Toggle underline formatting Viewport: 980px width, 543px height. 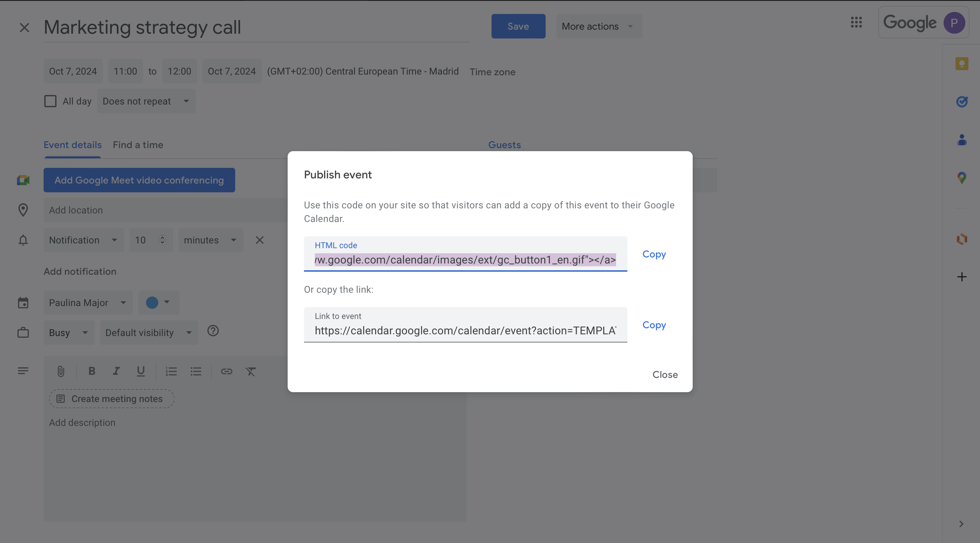click(141, 371)
